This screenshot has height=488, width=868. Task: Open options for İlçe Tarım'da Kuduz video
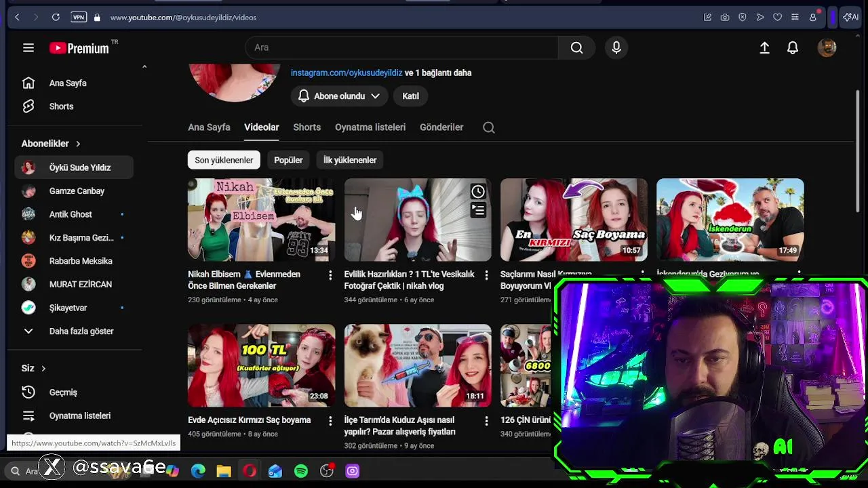point(486,421)
